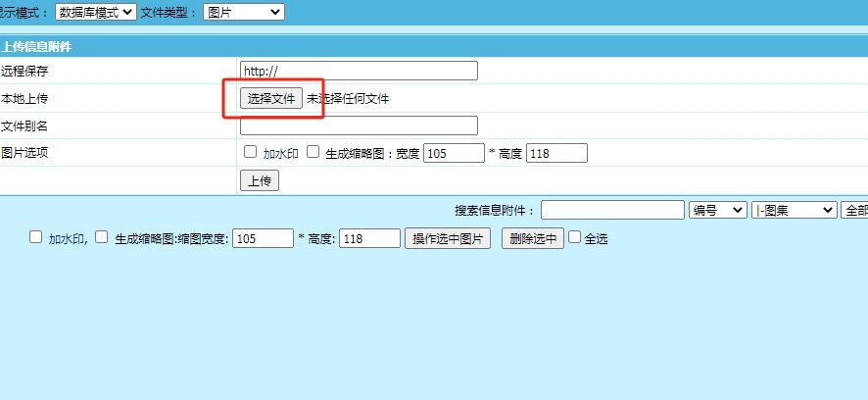Screen dimensions: 868x400
Task: Click the 宽度 105 field in 图片选项
Action: pos(454,153)
